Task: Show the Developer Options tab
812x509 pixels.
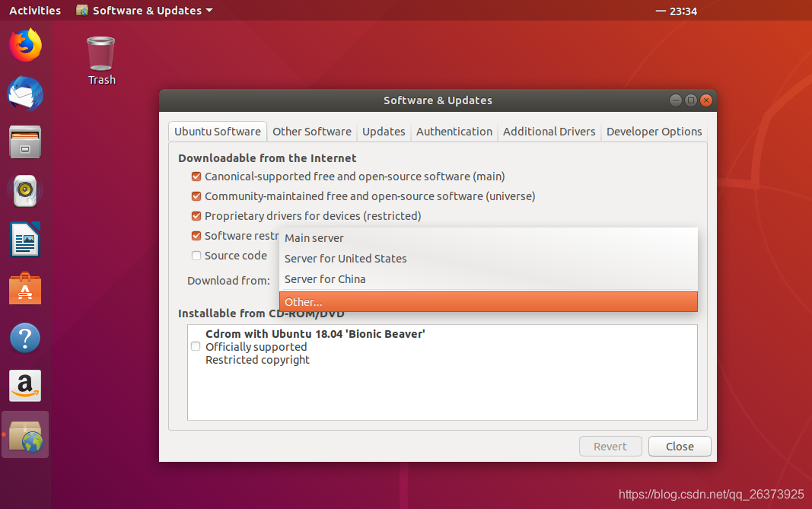Action: [654, 132]
